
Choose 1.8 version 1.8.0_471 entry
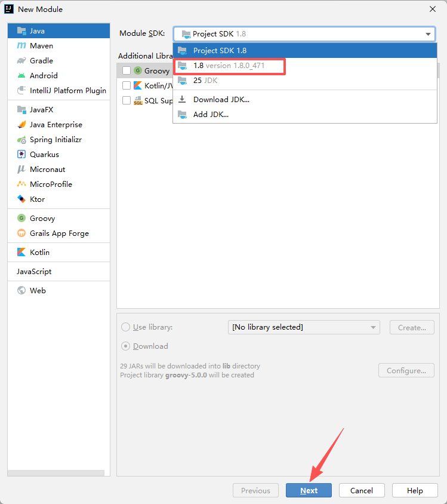[305, 66]
